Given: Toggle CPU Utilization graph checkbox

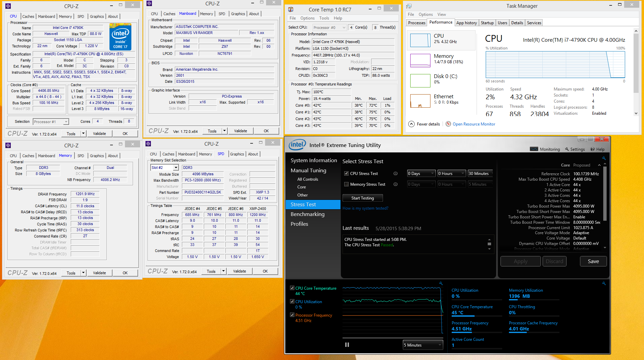Looking at the screenshot, I should (x=292, y=301).
